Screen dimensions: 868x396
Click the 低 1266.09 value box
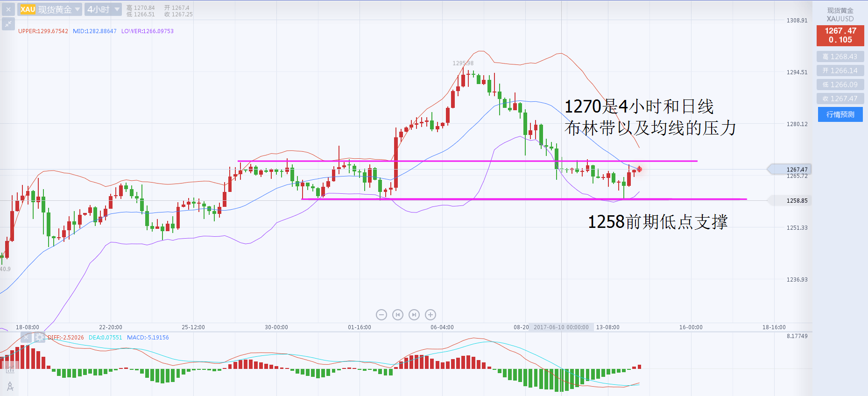coord(840,85)
